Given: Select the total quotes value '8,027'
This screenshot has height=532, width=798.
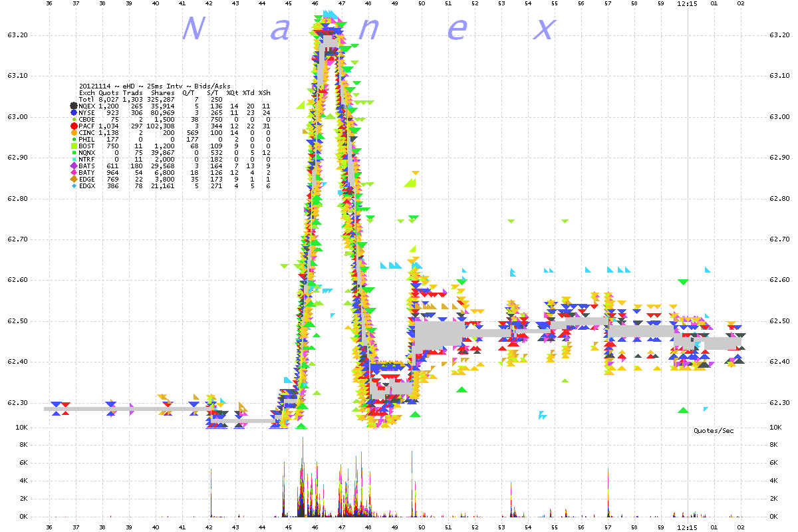Looking at the screenshot, I should point(109,100).
